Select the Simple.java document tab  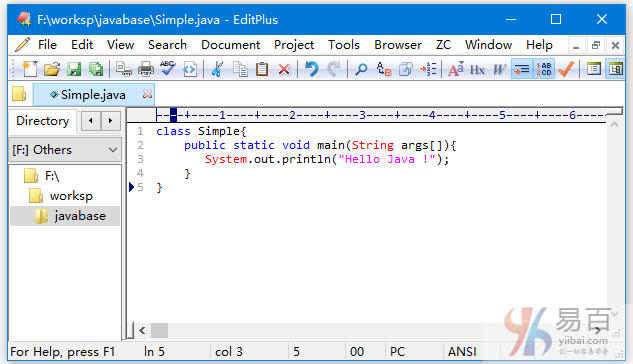click(x=93, y=94)
